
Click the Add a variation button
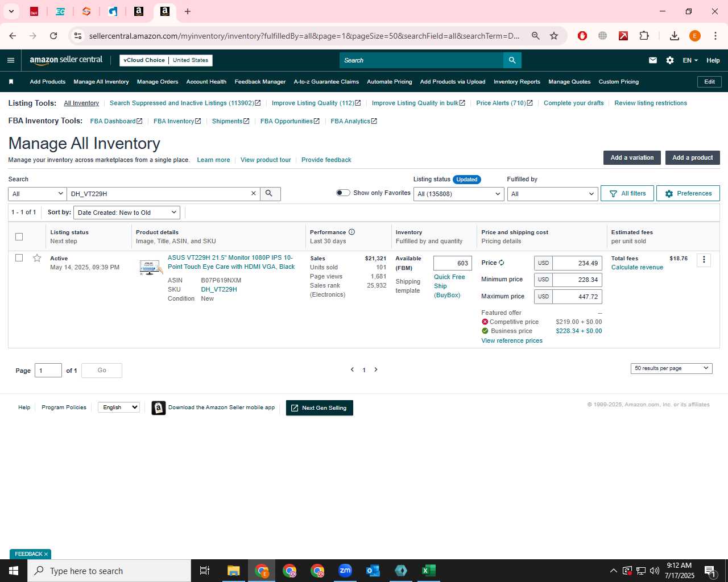coord(632,157)
